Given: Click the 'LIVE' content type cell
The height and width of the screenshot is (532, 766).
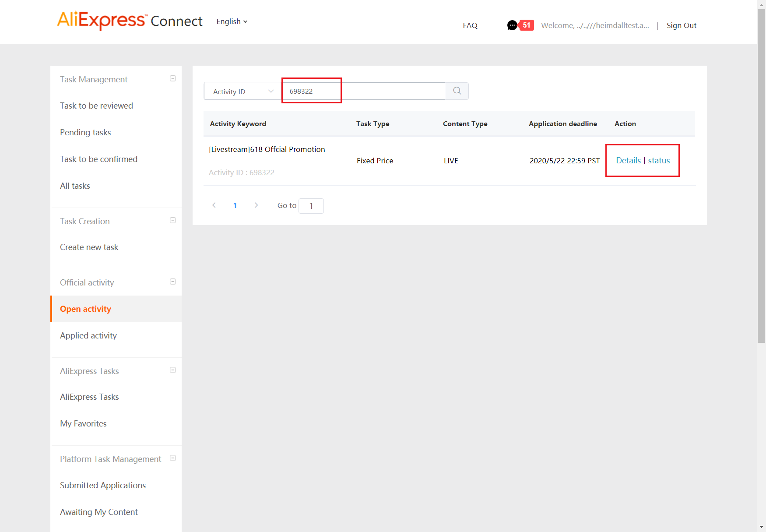Looking at the screenshot, I should [451, 161].
